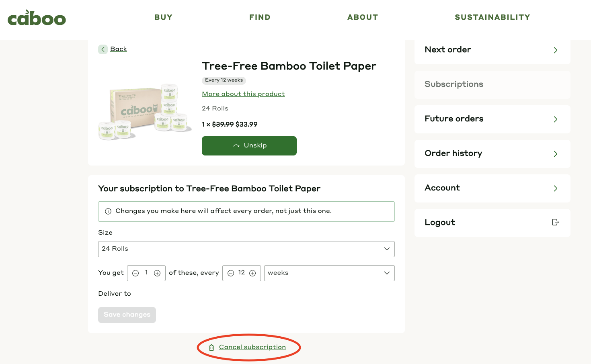Open More about this product link
Viewport: 591px width, 364px height.
click(x=243, y=94)
